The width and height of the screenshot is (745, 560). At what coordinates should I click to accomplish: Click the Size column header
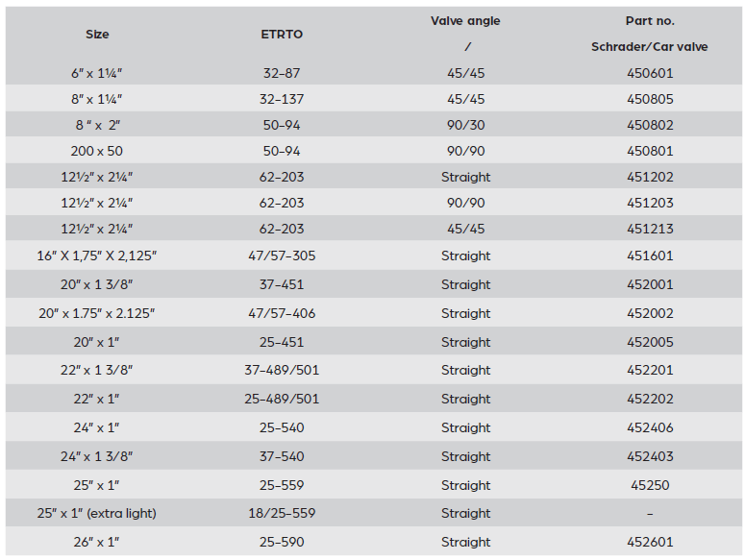97,35
